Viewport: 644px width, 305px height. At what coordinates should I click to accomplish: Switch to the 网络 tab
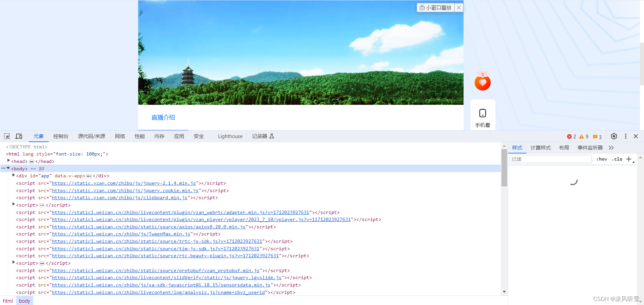pos(120,136)
